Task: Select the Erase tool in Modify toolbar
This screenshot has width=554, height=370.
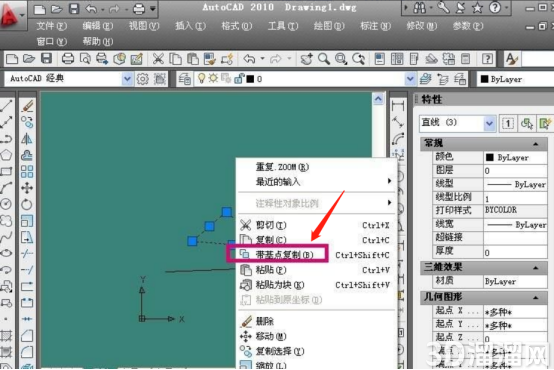Action: pyautogui.click(x=27, y=106)
